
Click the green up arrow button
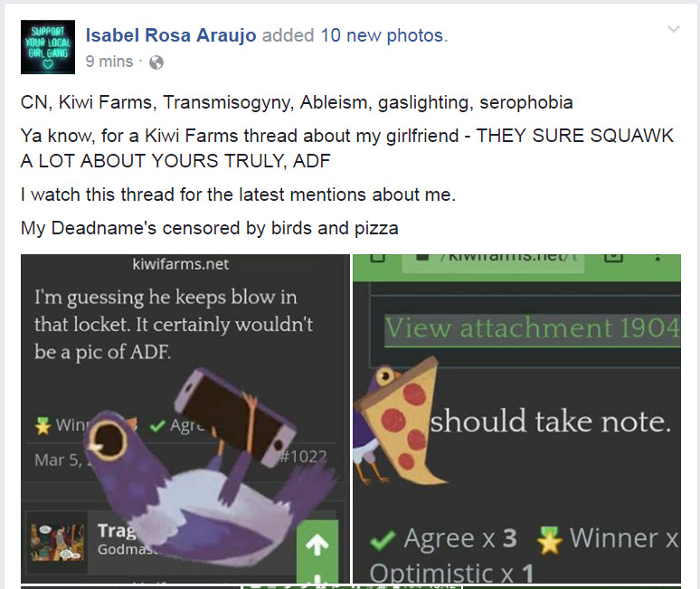click(x=317, y=546)
